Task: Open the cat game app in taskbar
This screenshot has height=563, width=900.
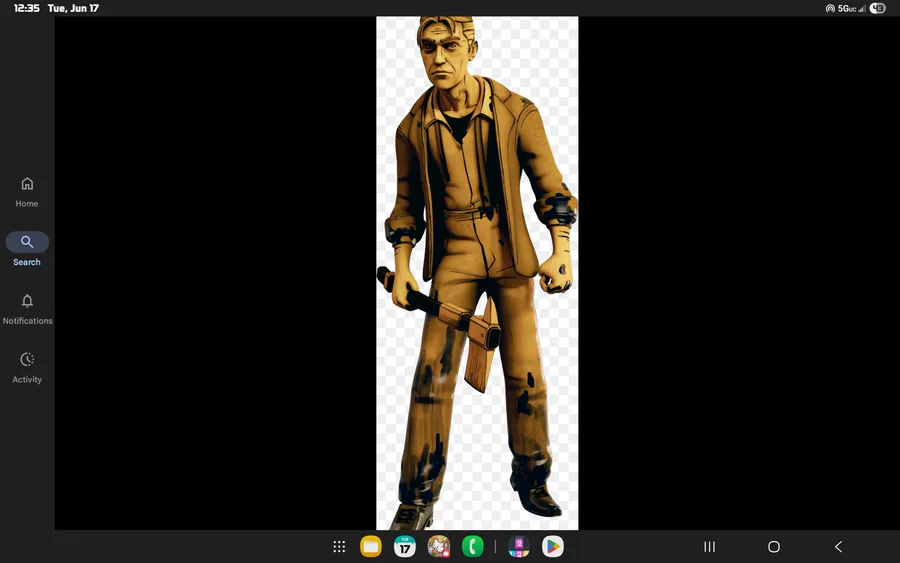Action: pyautogui.click(x=439, y=546)
